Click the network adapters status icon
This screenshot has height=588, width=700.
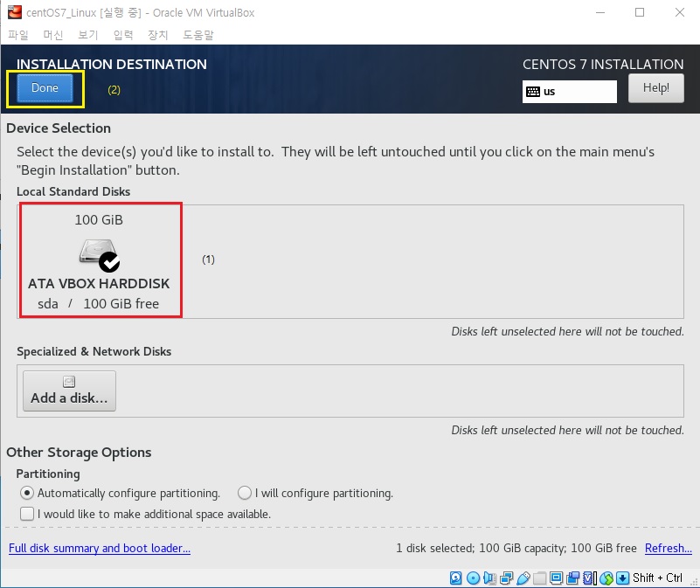pos(507,578)
